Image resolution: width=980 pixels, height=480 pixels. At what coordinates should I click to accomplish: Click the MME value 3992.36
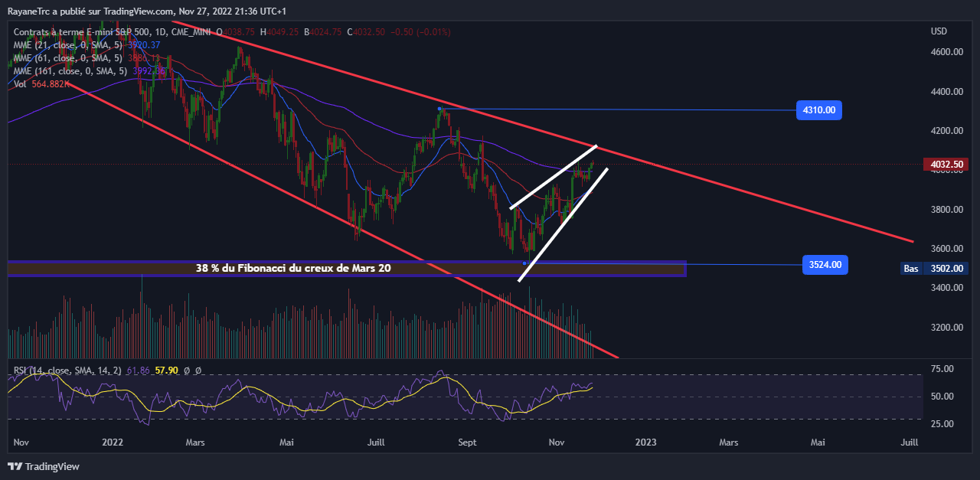149,71
